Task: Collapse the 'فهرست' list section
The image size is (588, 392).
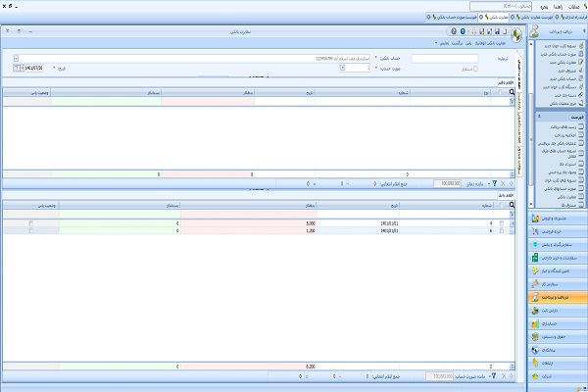Action: pyautogui.click(x=539, y=117)
